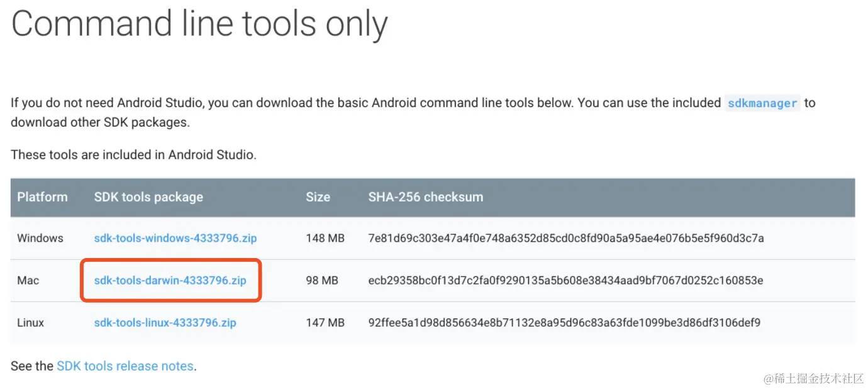Click the Linux SHA-256 checksum starting 92ffee5a
The height and width of the screenshot is (389, 868).
tap(564, 323)
